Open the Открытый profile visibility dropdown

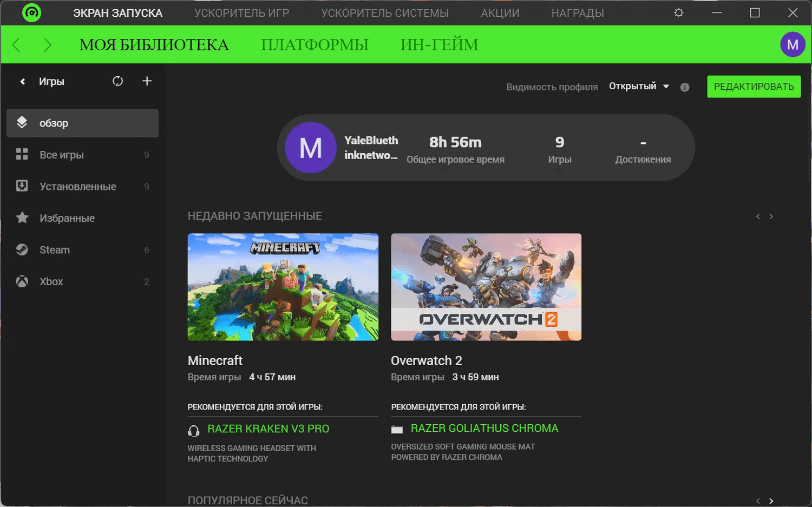(x=639, y=87)
